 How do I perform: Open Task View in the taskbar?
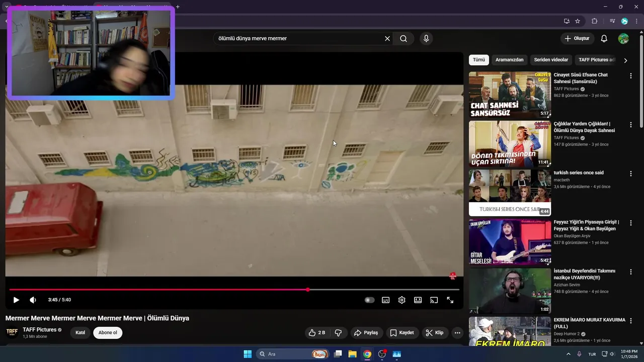(x=338, y=354)
